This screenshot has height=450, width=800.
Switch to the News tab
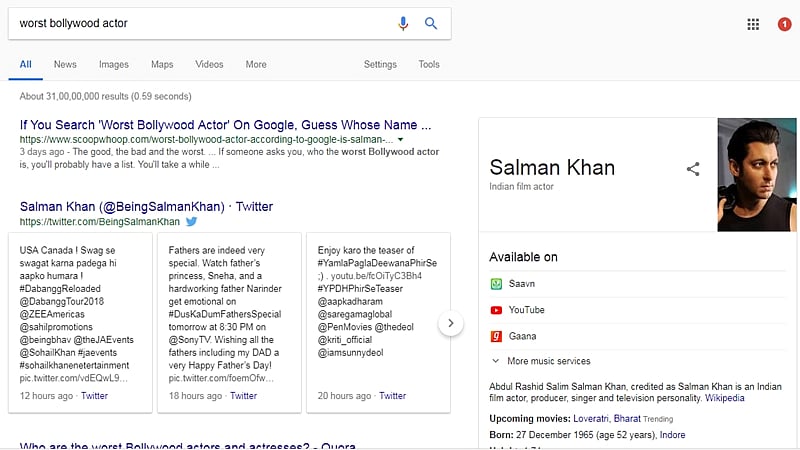(x=65, y=64)
